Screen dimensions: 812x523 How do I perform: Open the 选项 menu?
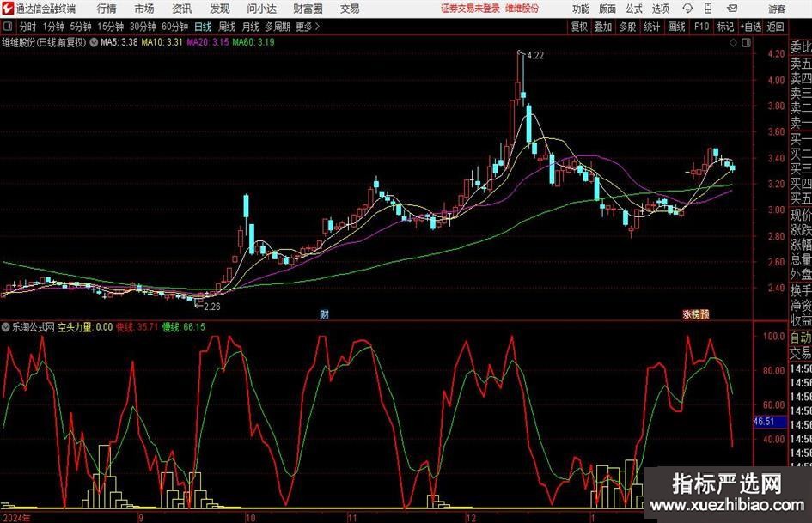tap(660, 9)
